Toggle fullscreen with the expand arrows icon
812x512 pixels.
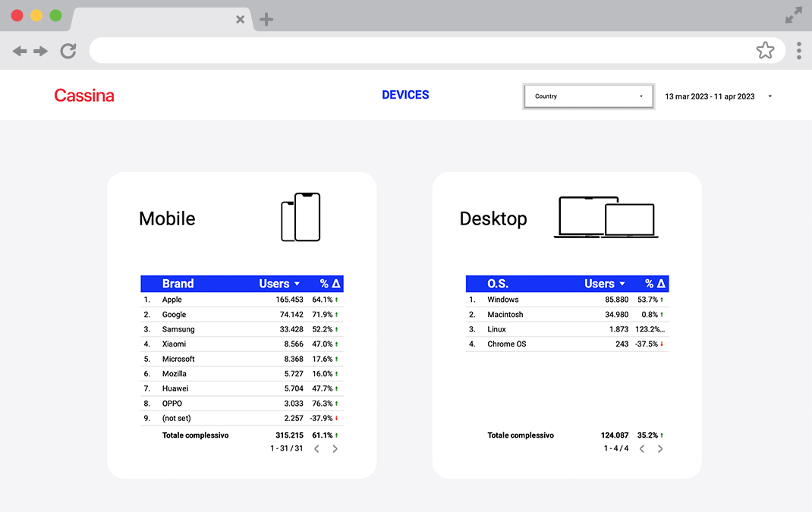(793, 15)
